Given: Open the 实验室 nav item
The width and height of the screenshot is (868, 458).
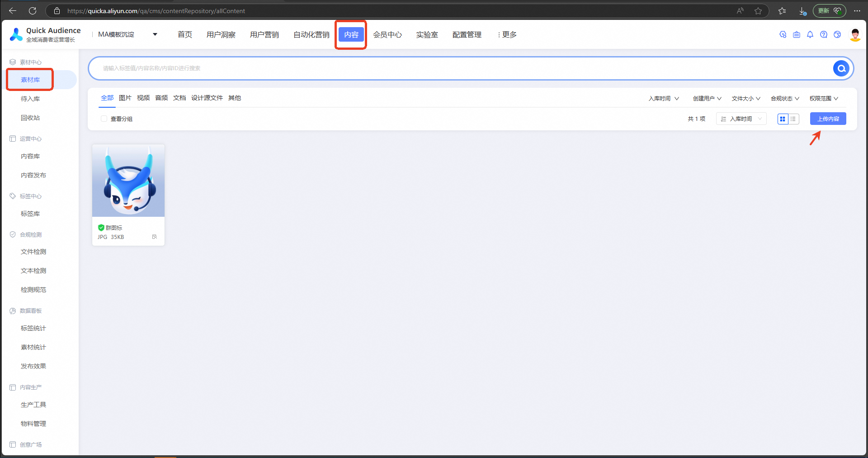Looking at the screenshot, I should [x=427, y=34].
